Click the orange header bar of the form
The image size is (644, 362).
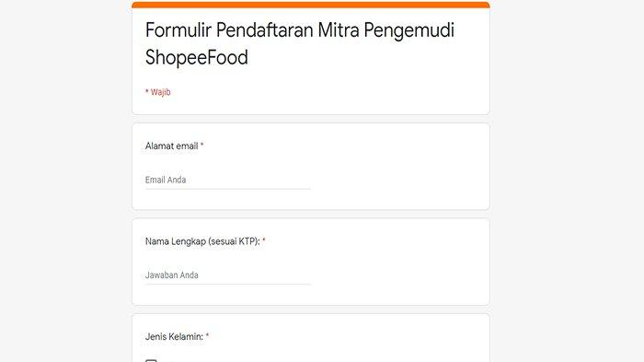(x=311, y=5)
